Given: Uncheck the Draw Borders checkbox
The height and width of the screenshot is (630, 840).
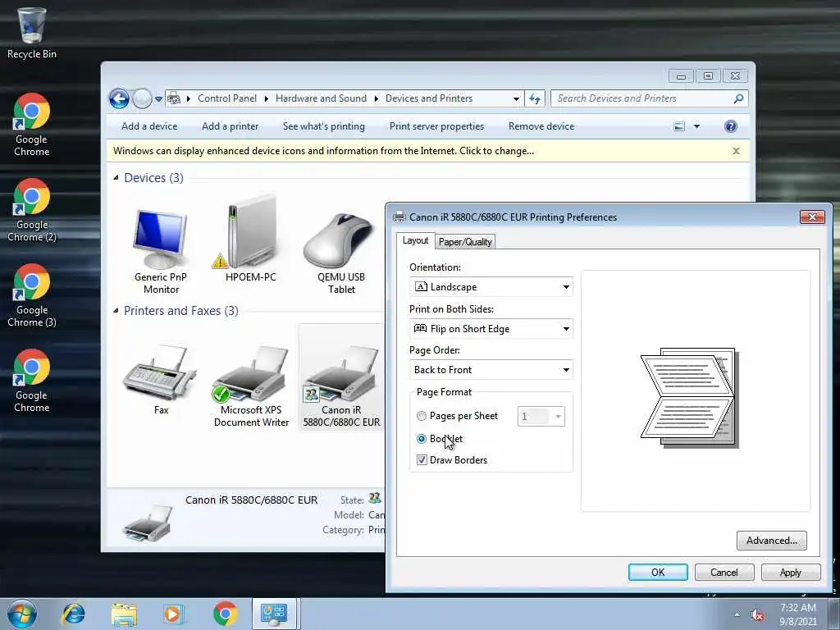Looking at the screenshot, I should [422, 459].
